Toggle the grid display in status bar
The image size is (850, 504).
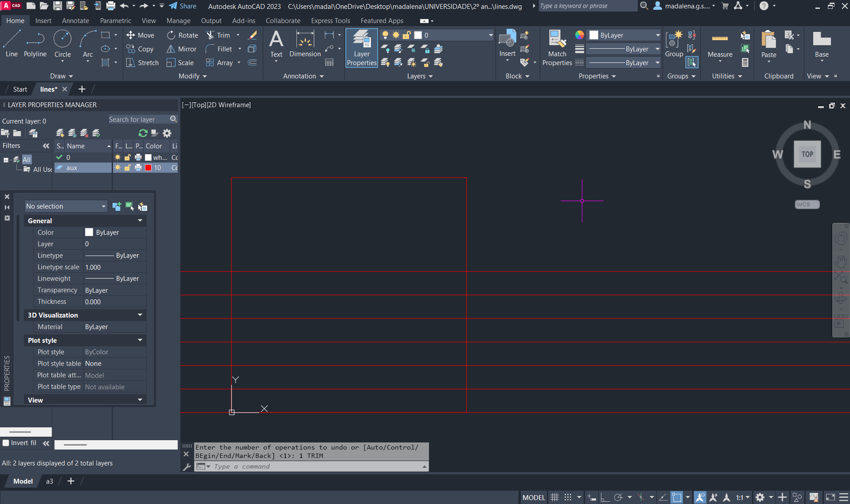click(554, 497)
